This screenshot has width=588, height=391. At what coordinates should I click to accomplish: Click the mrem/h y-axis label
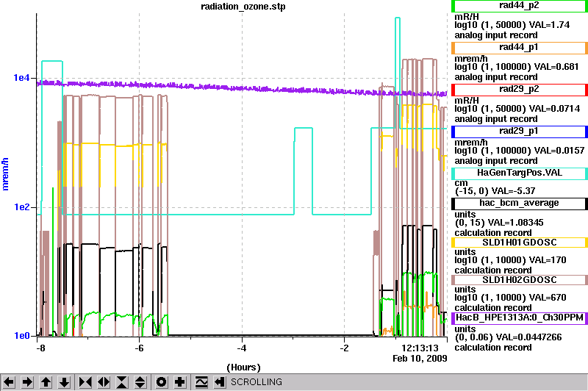point(6,174)
